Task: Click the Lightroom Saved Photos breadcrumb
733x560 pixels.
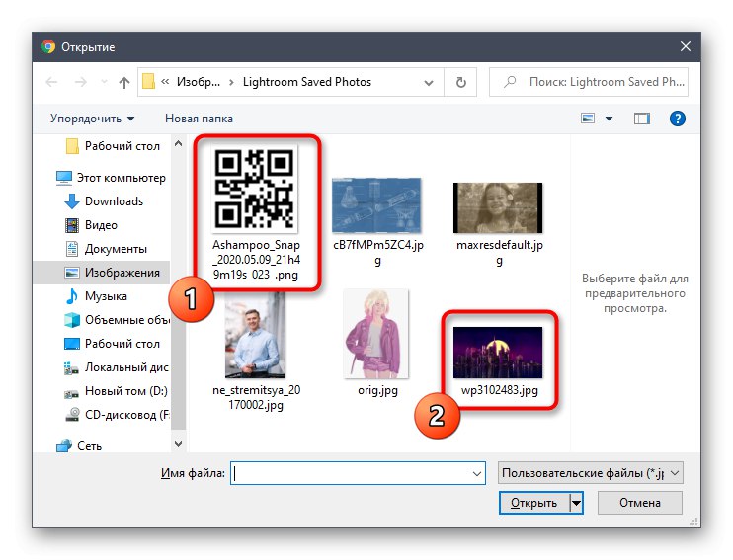Action: [307, 82]
